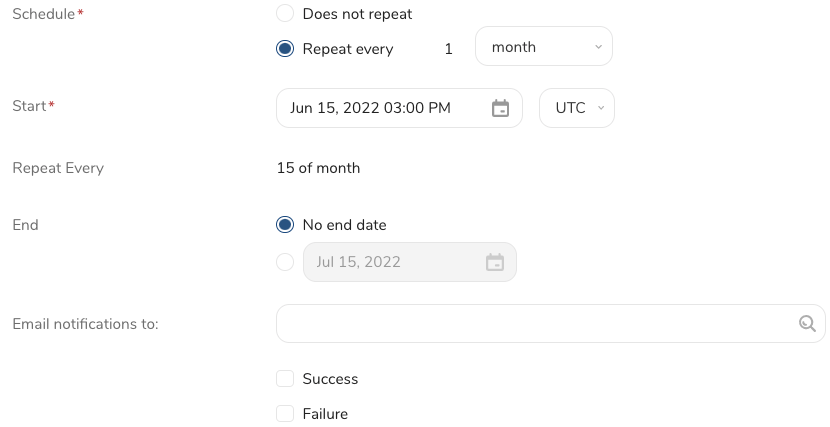
Task: Choose the "Repeat every" radio button
Action: [x=285, y=48]
